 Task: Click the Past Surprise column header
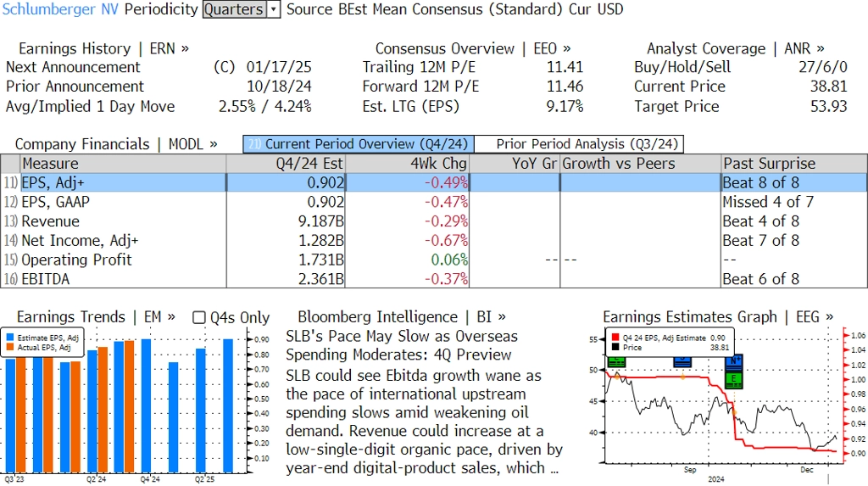pyautogui.click(x=793, y=164)
